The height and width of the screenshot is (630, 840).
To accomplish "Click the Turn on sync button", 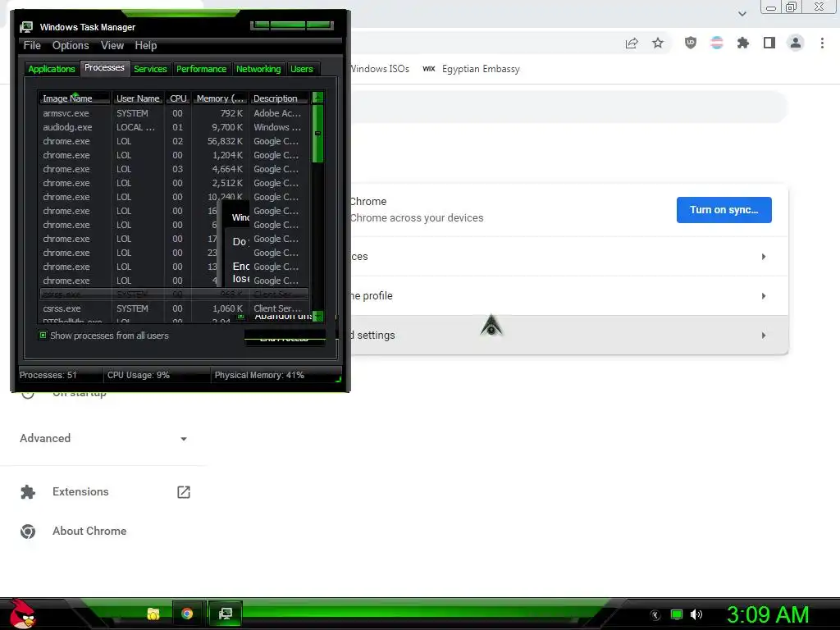I will pos(724,209).
